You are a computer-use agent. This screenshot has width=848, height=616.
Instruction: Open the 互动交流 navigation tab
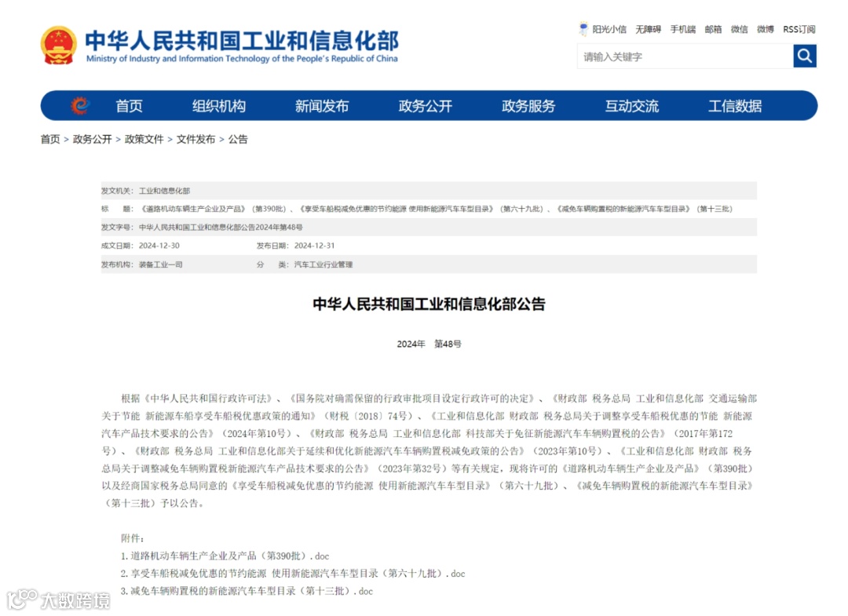[631, 106]
